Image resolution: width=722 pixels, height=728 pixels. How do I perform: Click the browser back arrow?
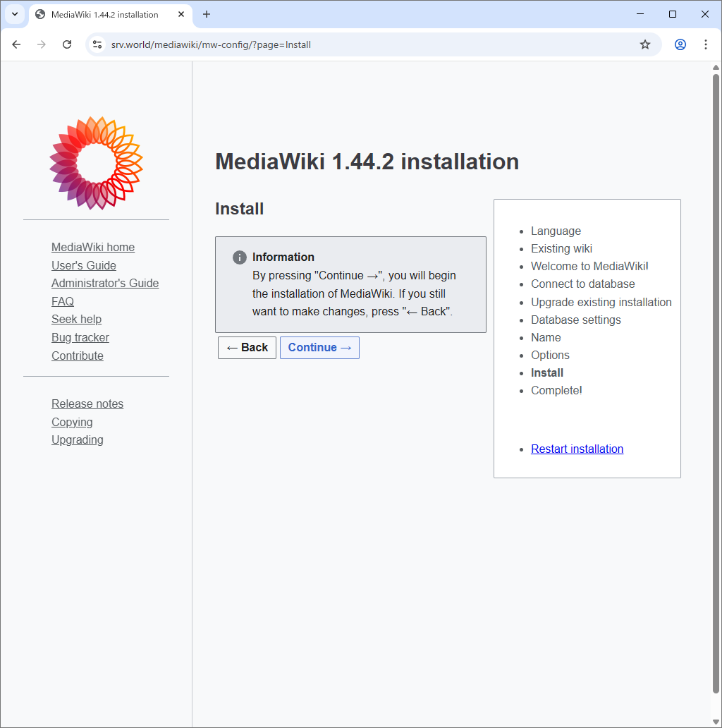coord(16,44)
